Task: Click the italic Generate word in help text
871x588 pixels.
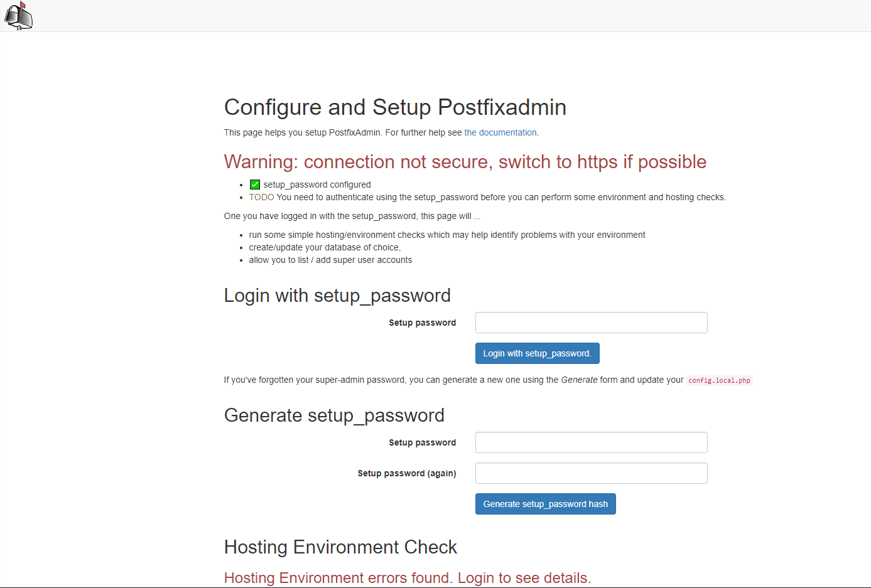Action: 579,380
